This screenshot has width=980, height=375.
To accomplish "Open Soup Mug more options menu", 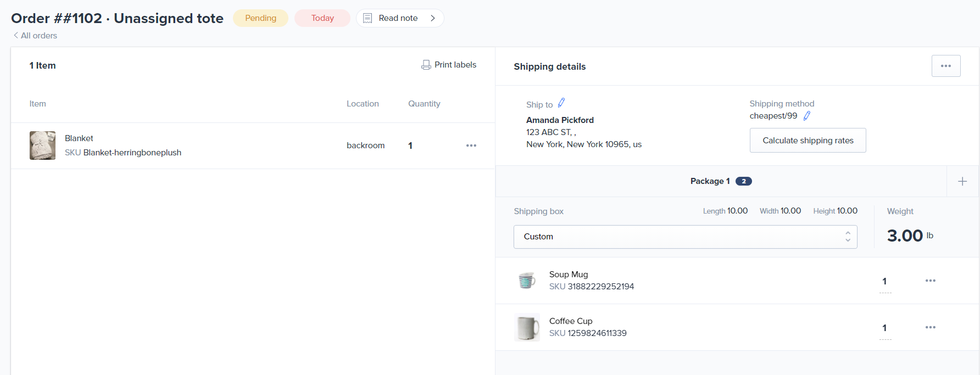I will [929, 281].
